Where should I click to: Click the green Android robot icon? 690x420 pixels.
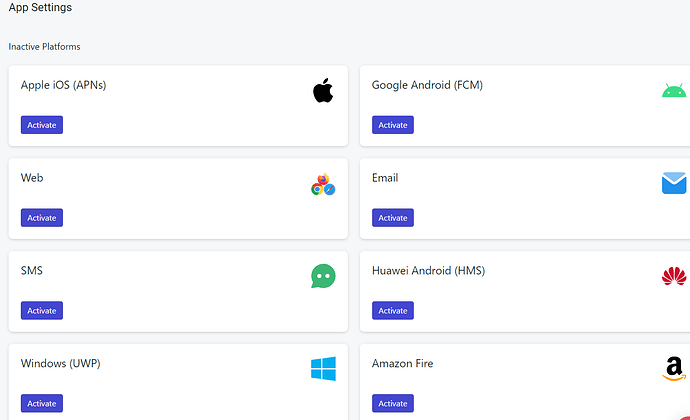click(674, 91)
